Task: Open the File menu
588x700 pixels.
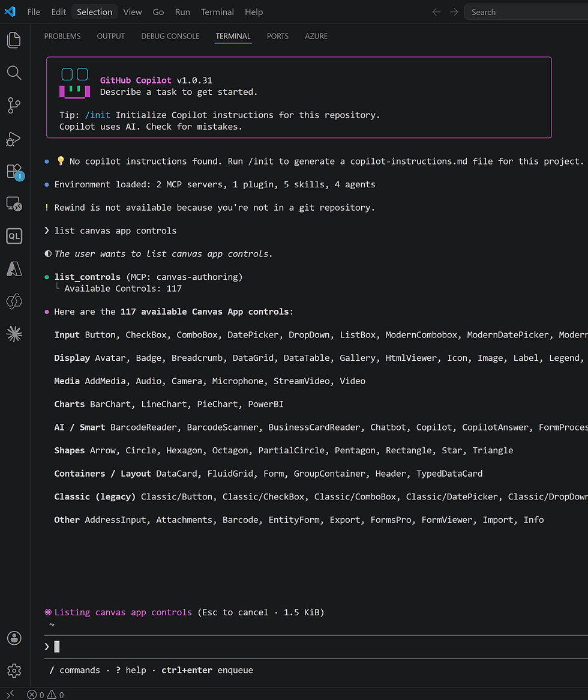Action: pos(34,12)
